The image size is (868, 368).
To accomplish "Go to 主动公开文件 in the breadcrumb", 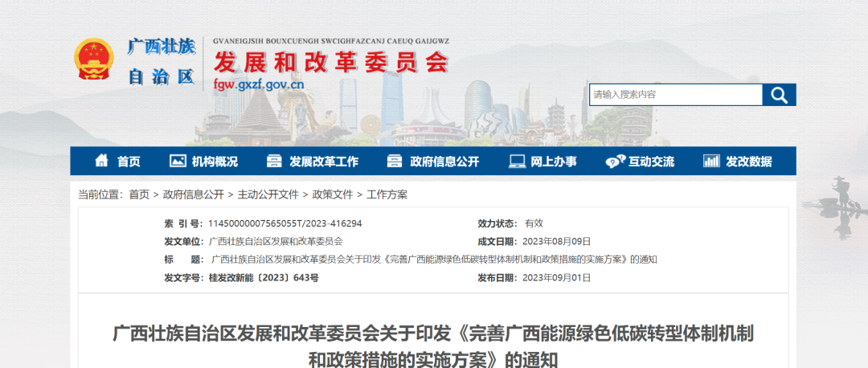I will tap(268, 194).
